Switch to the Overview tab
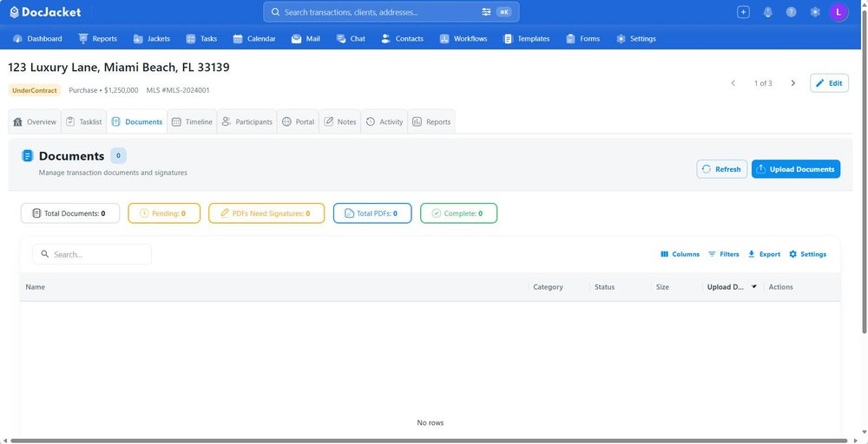This screenshot has height=444, width=868. [x=35, y=121]
